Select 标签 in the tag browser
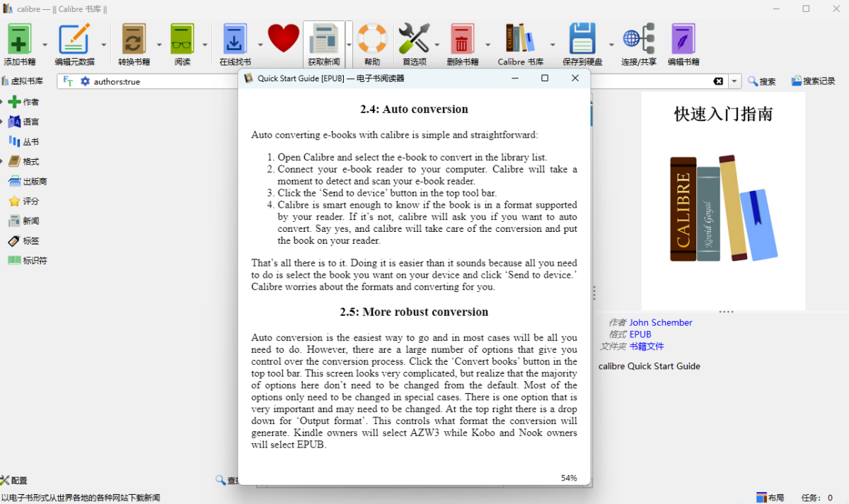This screenshot has width=849, height=504. 30,241
